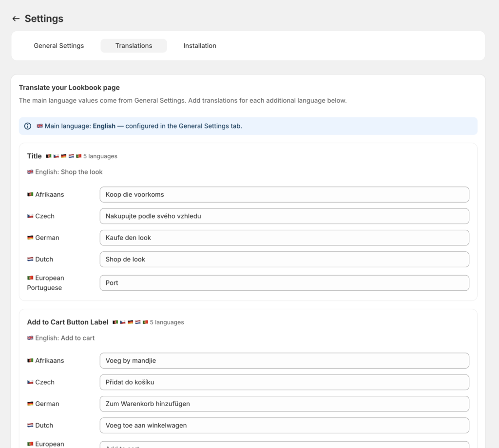Open the General Settings tab
Image resolution: width=499 pixels, height=448 pixels.
click(x=58, y=46)
